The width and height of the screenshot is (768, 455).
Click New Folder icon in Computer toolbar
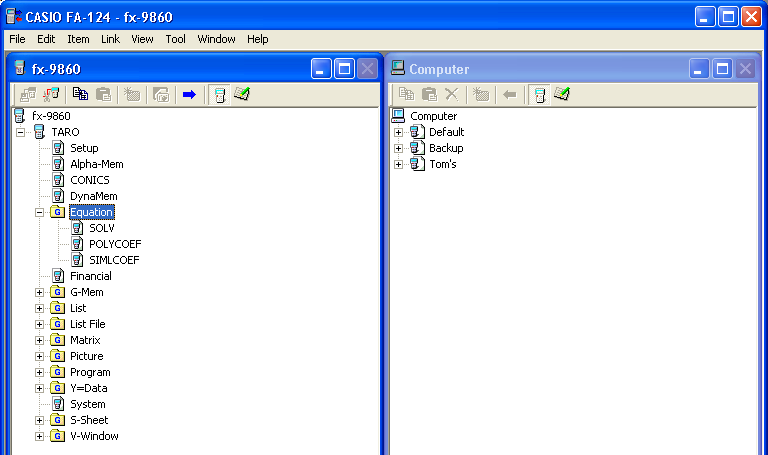point(481,94)
